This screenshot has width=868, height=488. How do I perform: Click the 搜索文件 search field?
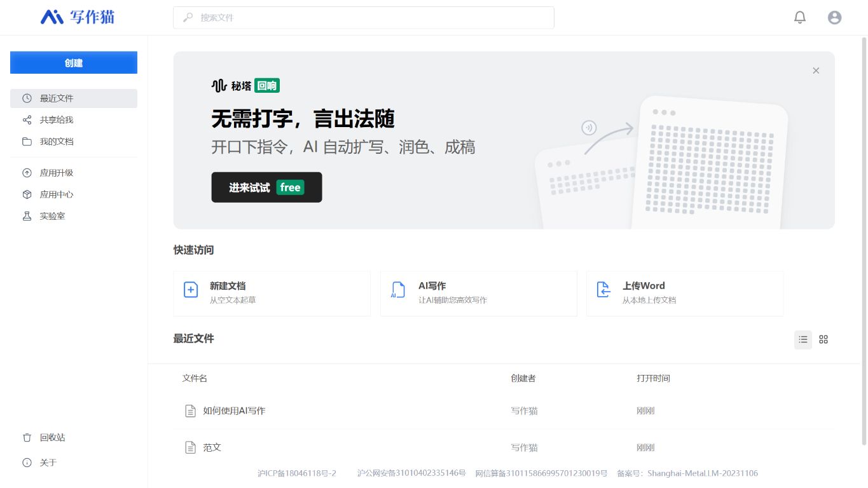[364, 18]
